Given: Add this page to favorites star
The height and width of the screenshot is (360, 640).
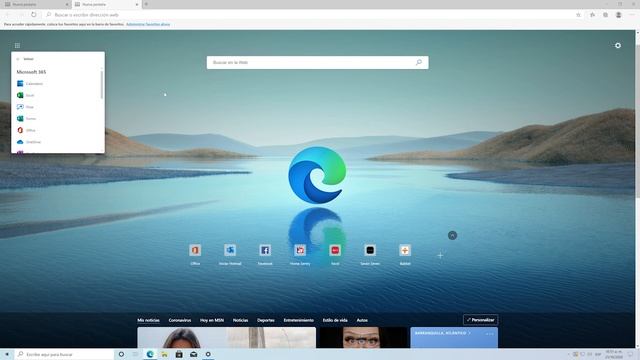Looking at the screenshot, I should click(578, 15).
